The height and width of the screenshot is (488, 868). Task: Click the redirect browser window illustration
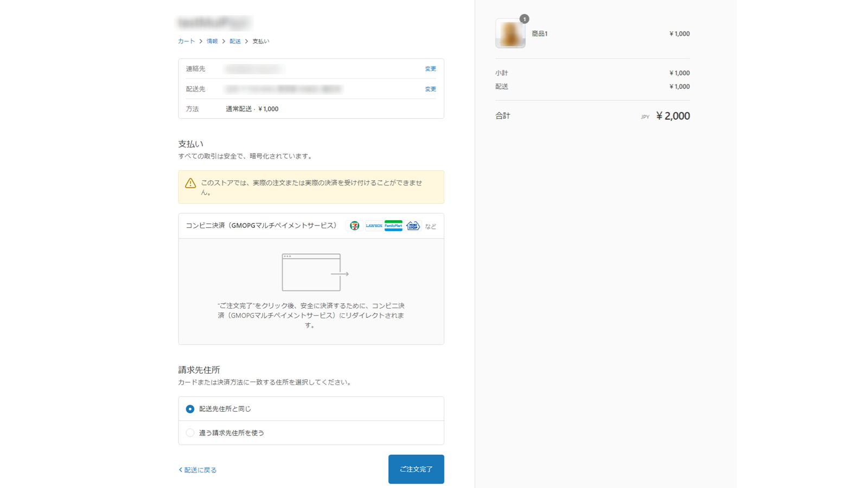[x=315, y=272]
